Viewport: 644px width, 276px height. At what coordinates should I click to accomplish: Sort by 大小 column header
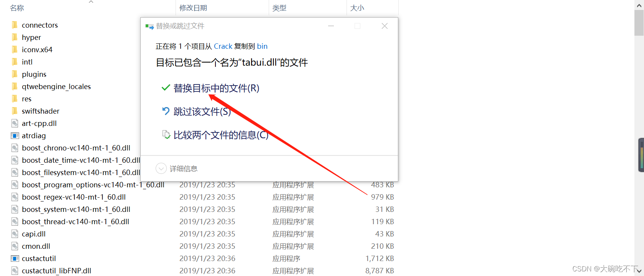(357, 8)
